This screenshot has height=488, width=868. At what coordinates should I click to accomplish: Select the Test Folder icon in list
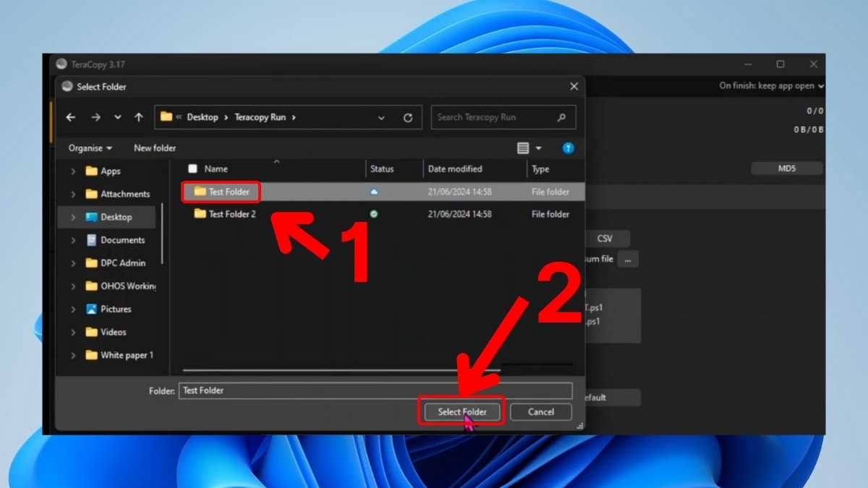200,192
